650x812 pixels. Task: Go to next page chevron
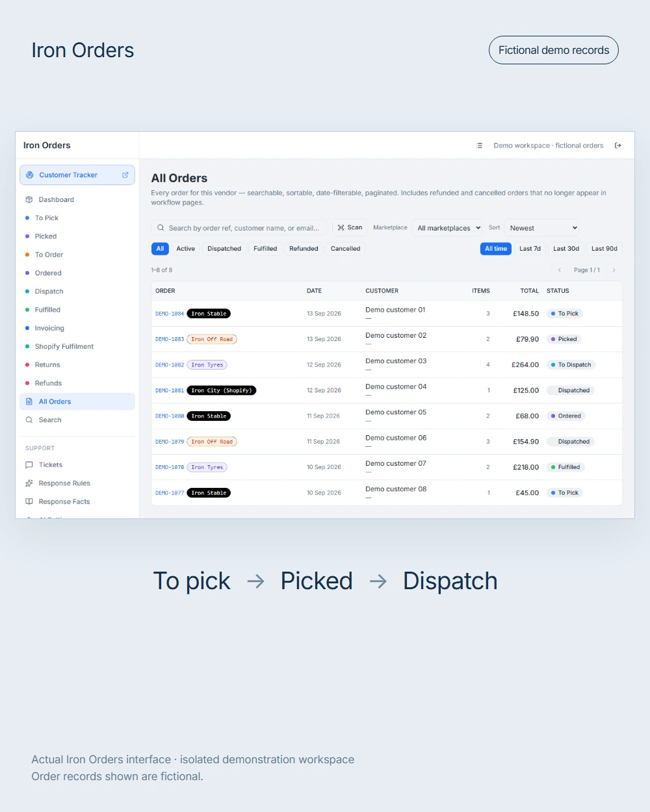(614, 270)
